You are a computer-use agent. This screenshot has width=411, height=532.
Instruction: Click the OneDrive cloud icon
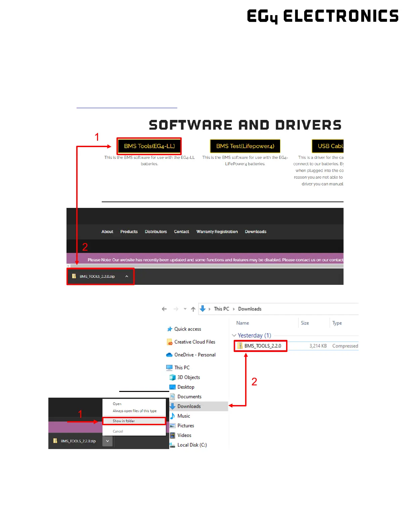(x=170, y=355)
